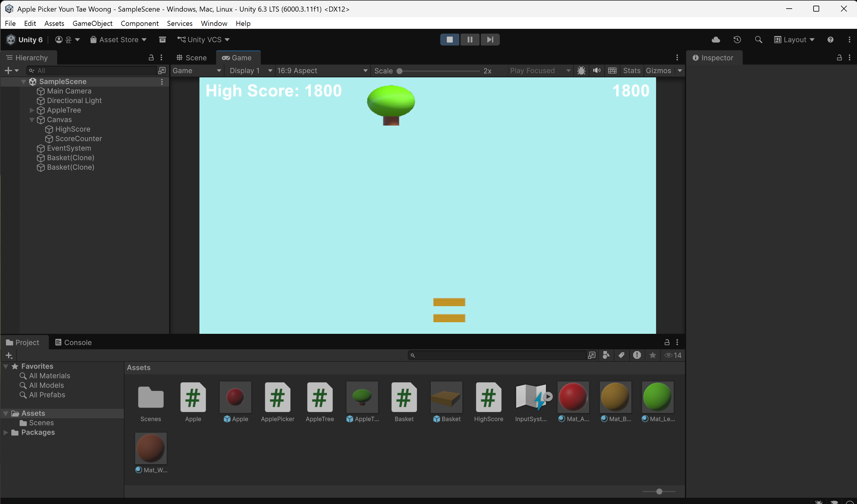The height and width of the screenshot is (504, 857).
Task: Open Game view more options menu
Action: click(677, 57)
